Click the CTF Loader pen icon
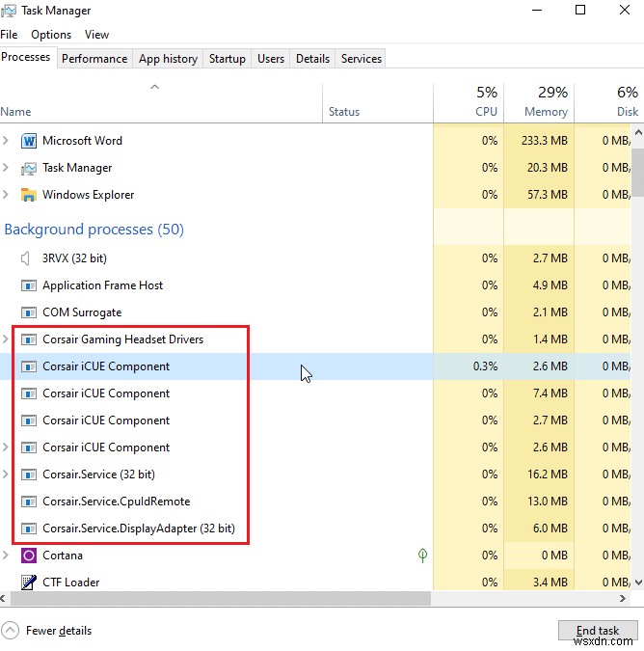The image size is (644, 651). click(29, 583)
